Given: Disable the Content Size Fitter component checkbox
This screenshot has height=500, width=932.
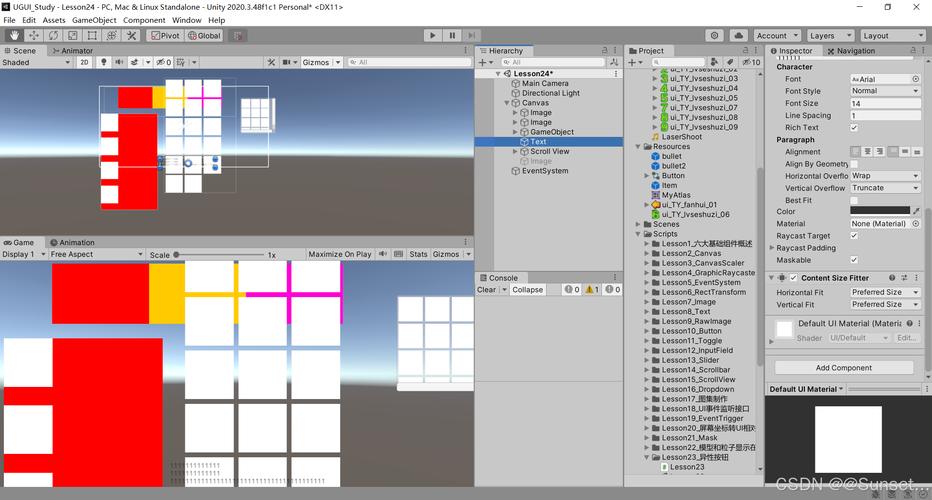Looking at the screenshot, I should click(793, 278).
